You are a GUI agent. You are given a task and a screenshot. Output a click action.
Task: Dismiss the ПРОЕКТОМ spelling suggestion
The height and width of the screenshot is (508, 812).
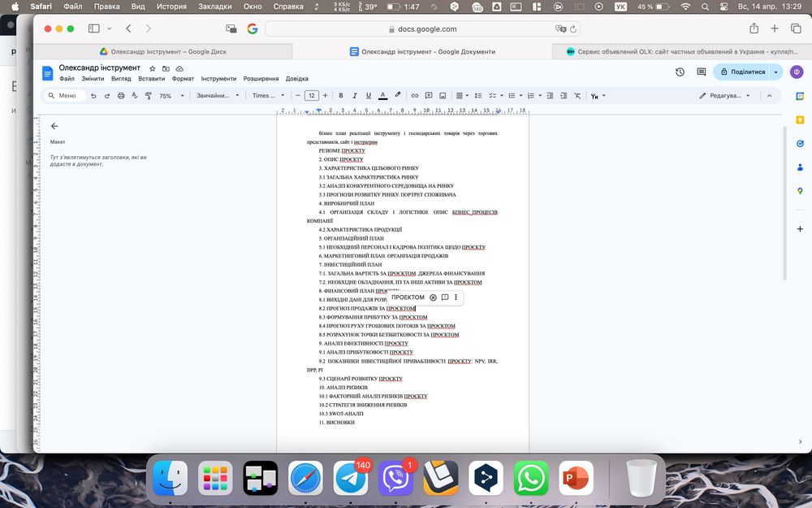coord(433,297)
